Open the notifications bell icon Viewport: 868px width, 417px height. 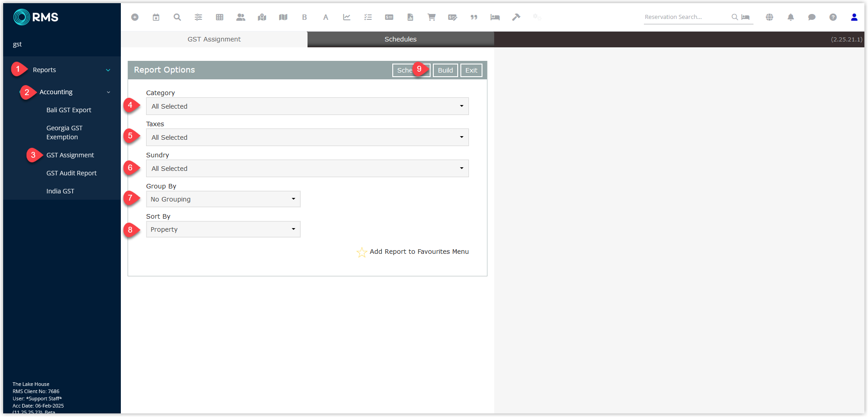point(790,17)
